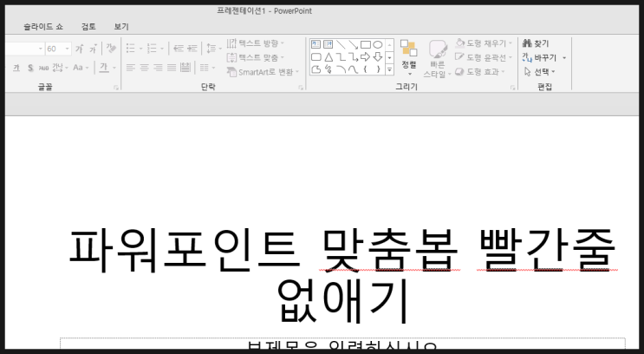Viewport: 644px width, 354px height.
Task: Select the freeform shape tool
Action: click(315, 69)
